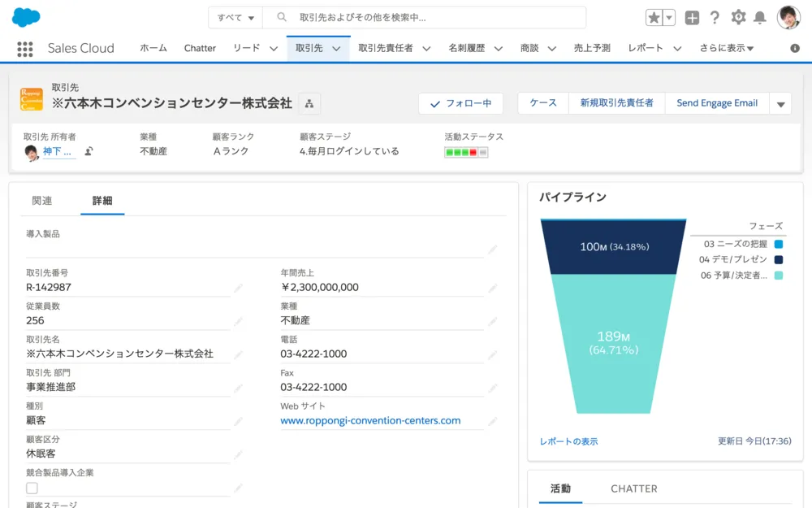Toggle the フォロー中 follow button
Viewport: 812px width, 508px height.
pyautogui.click(x=460, y=103)
